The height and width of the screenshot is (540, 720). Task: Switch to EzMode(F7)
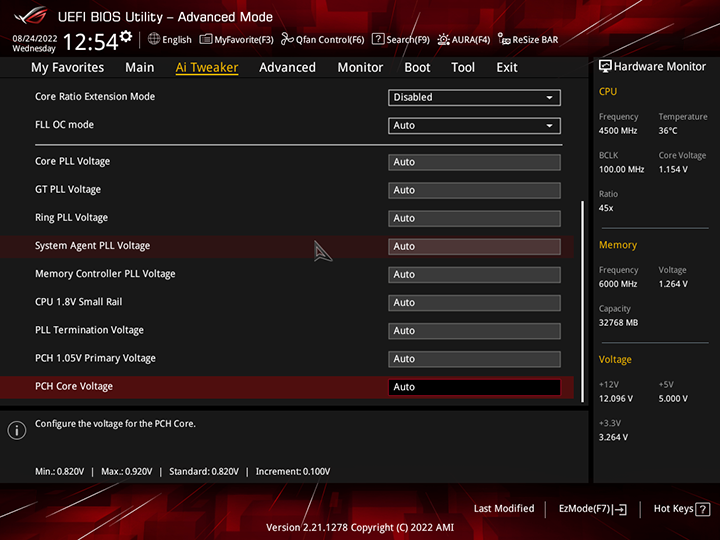point(591,509)
